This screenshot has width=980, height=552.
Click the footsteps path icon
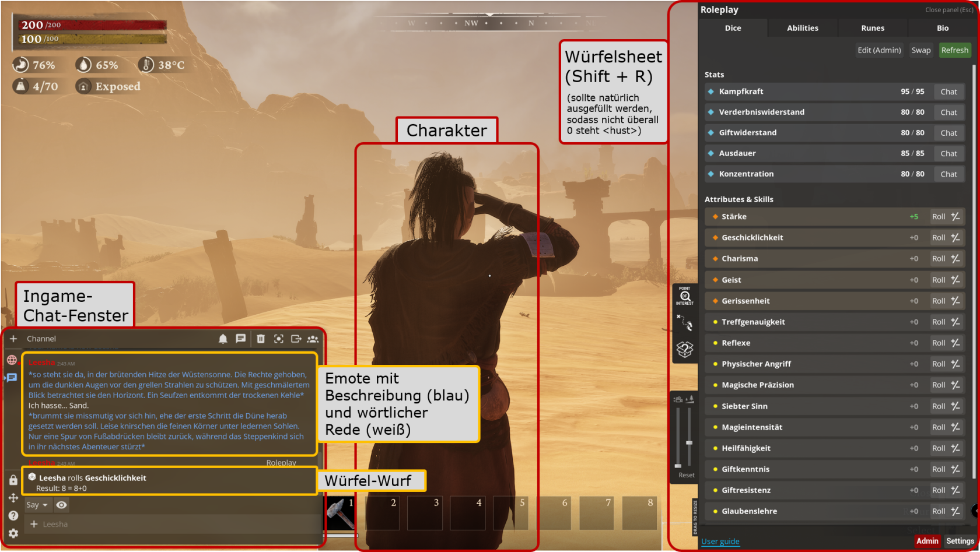pos(685,322)
